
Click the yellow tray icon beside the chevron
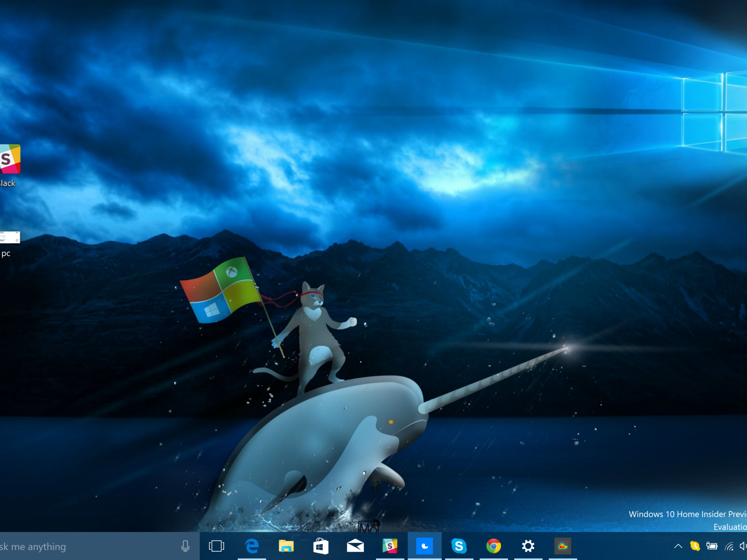point(695,546)
